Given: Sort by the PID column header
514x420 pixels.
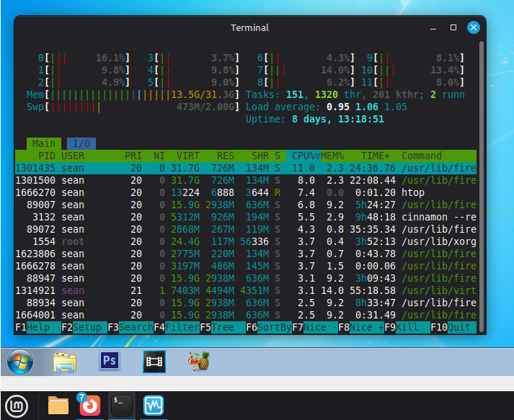Looking at the screenshot, I should point(47,156).
